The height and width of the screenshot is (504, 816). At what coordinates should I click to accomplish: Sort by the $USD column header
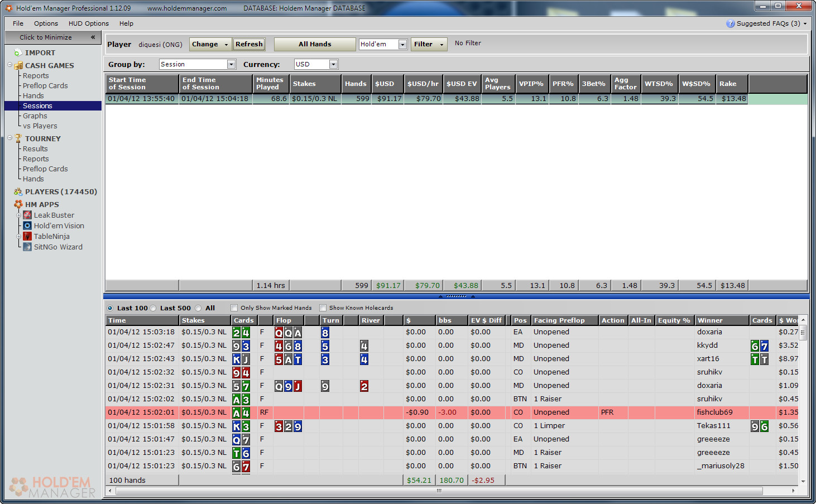[x=387, y=84]
